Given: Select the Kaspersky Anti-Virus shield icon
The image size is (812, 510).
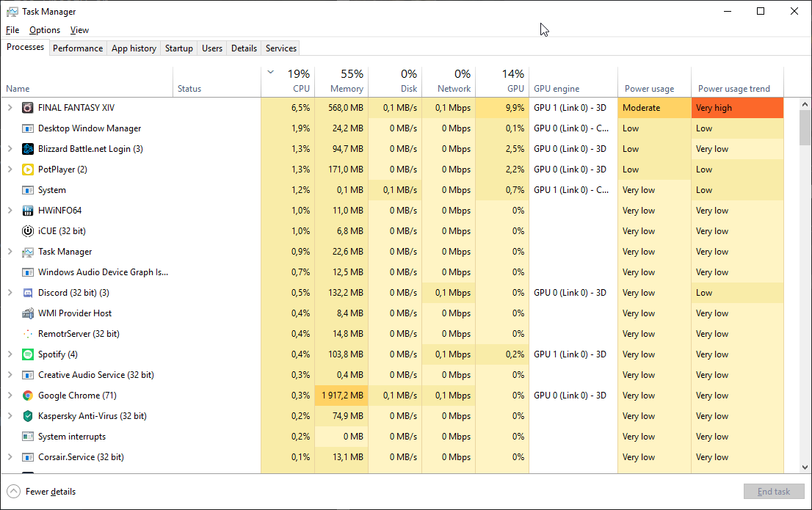Looking at the screenshot, I should click(28, 416).
